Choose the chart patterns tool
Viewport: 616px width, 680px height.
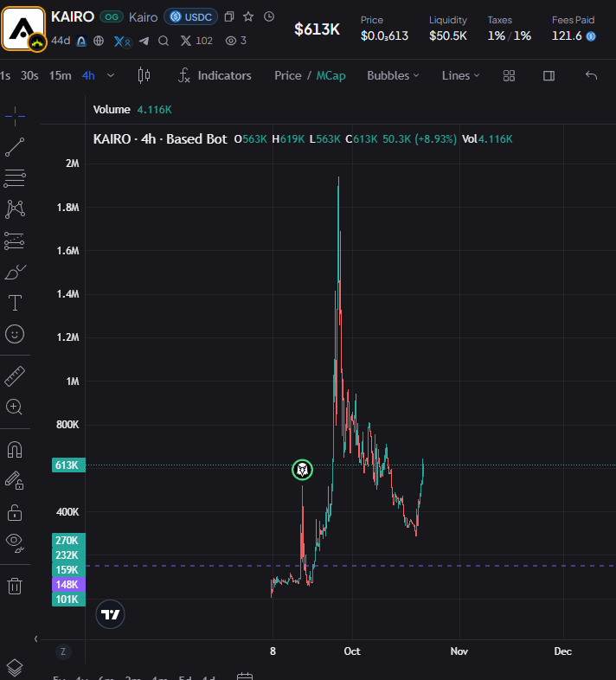click(15, 209)
